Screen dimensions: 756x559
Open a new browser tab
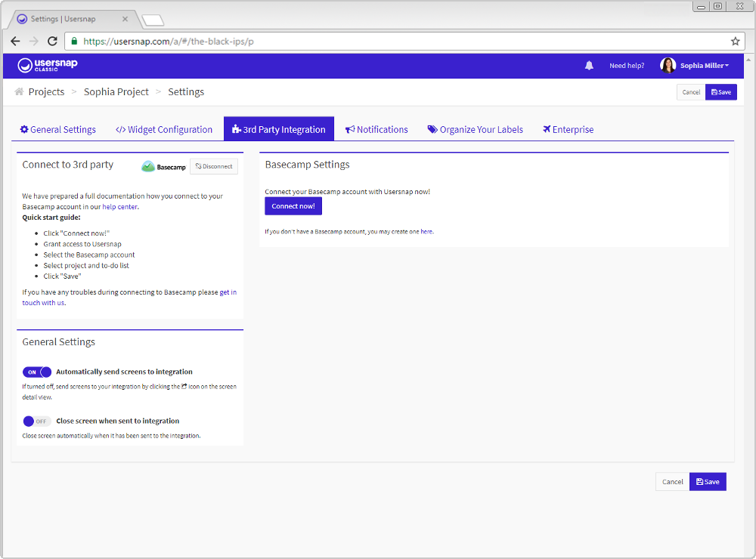(153, 20)
